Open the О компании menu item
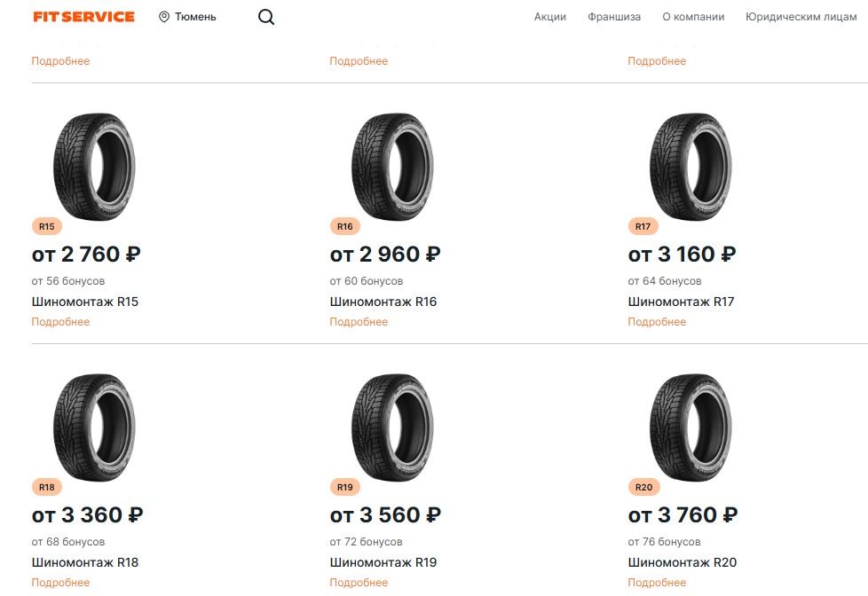Viewport: 868px width, 596px height. 693,17
